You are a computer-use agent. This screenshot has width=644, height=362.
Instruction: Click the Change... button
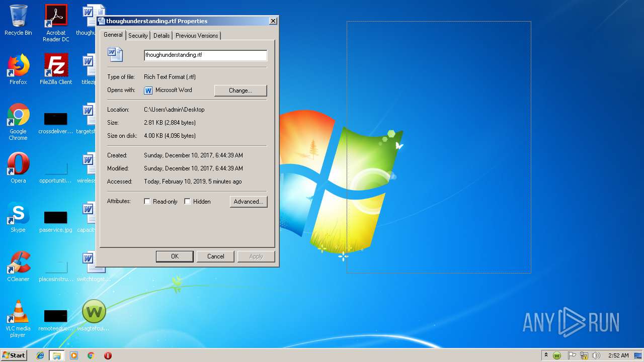[x=240, y=90]
